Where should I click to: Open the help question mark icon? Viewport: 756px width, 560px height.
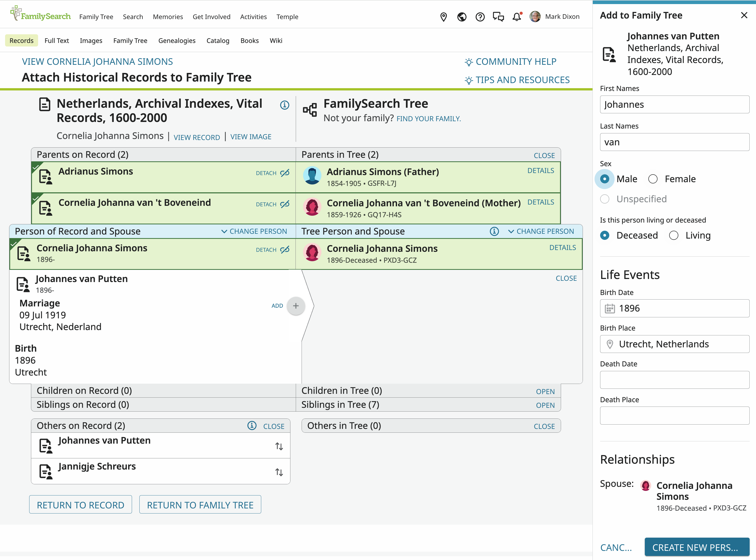[480, 17]
